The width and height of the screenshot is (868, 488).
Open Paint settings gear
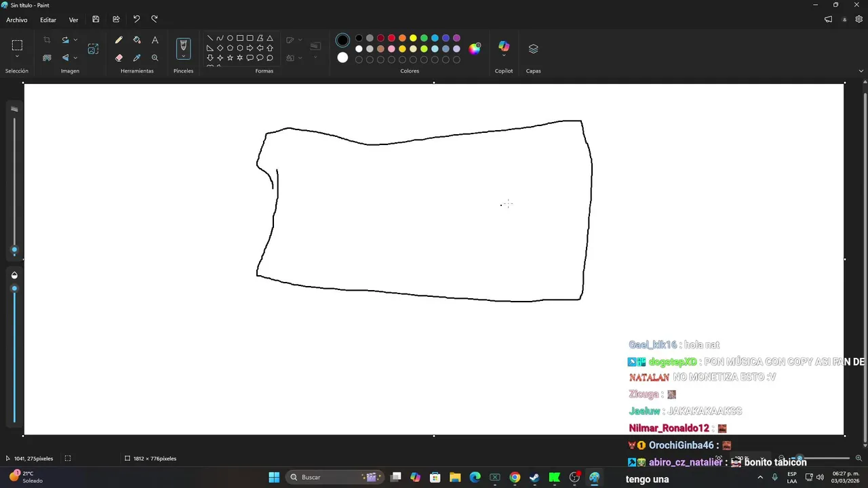859,20
